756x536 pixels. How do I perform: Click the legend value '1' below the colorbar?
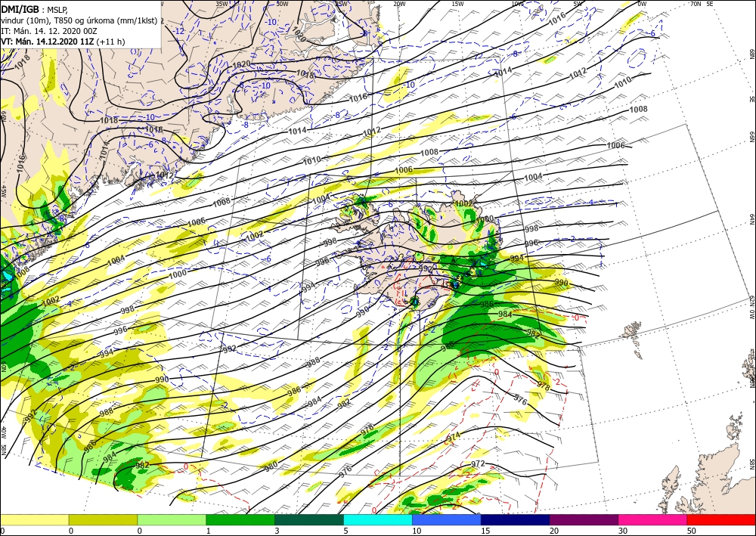(x=209, y=531)
